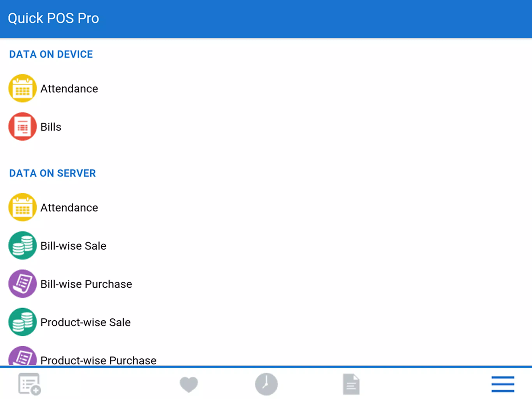Tap the green Bill-wise Sale coins icon

22,245
